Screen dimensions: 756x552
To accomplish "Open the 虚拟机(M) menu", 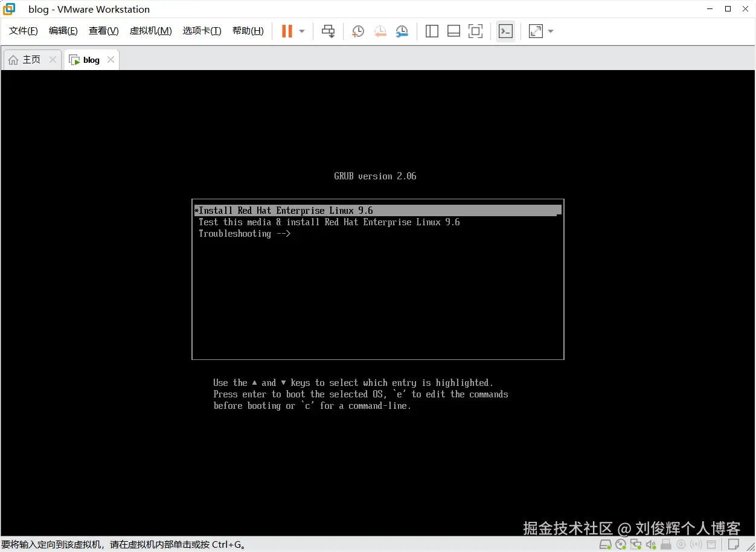I will [151, 31].
